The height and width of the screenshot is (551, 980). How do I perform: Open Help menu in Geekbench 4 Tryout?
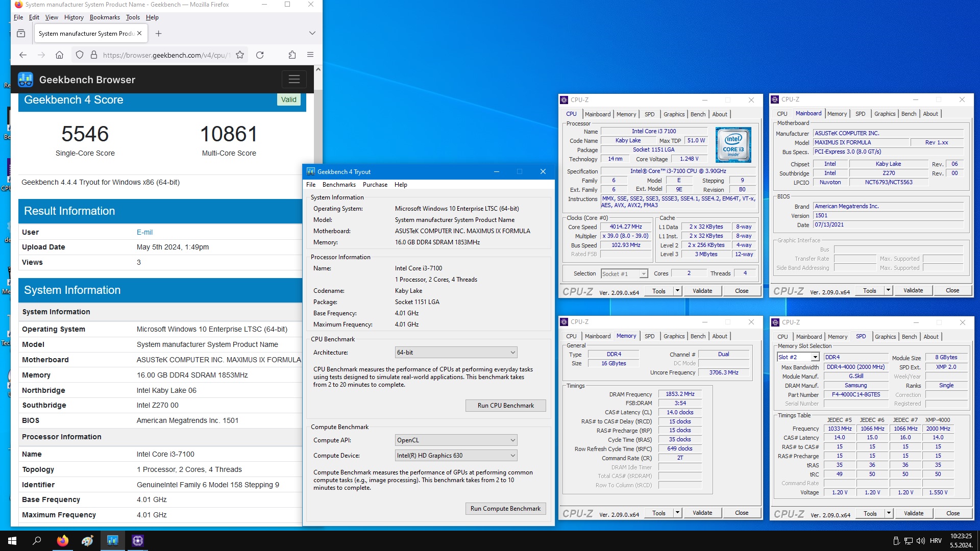pos(401,185)
